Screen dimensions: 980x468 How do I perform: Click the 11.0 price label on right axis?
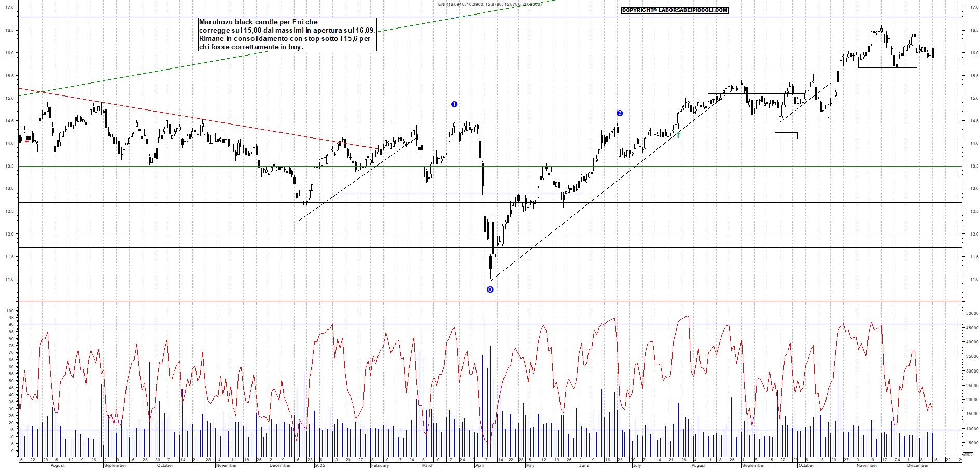click(x=974, y=280)
